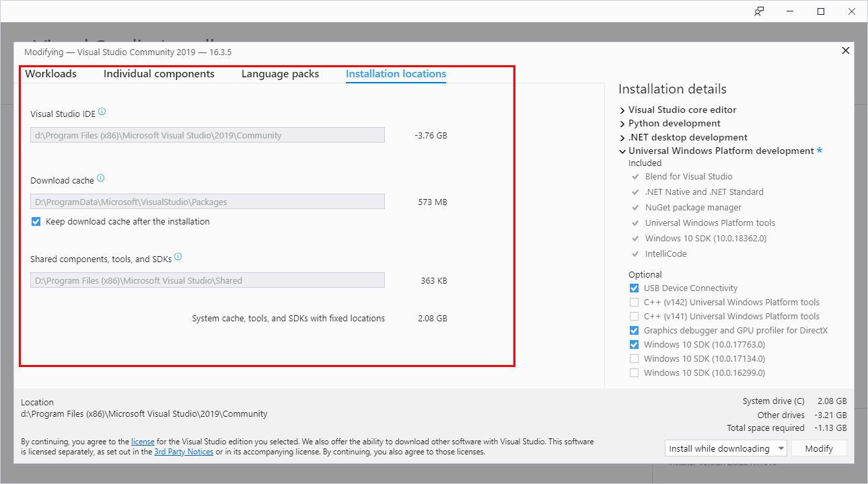
Task: Open the Install while downloading dropdown
Action: pyautogui.click(x=725, y=448)
